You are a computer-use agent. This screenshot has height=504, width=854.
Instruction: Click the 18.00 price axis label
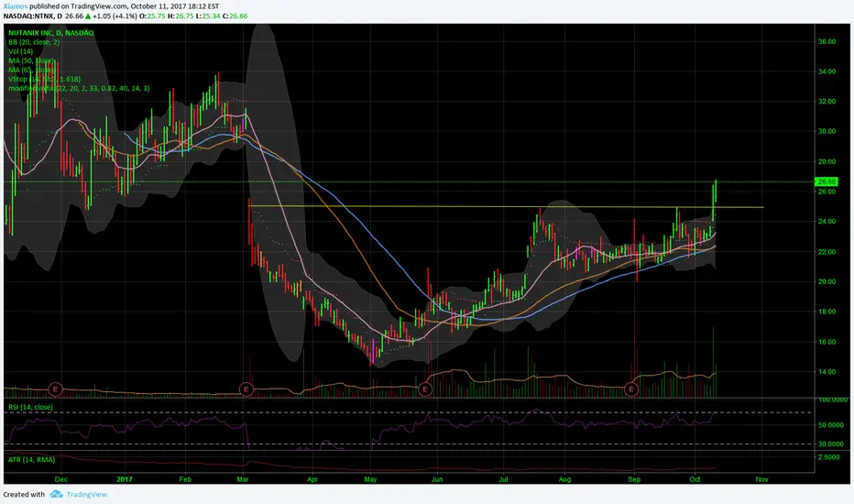click(x=827, y=312)
